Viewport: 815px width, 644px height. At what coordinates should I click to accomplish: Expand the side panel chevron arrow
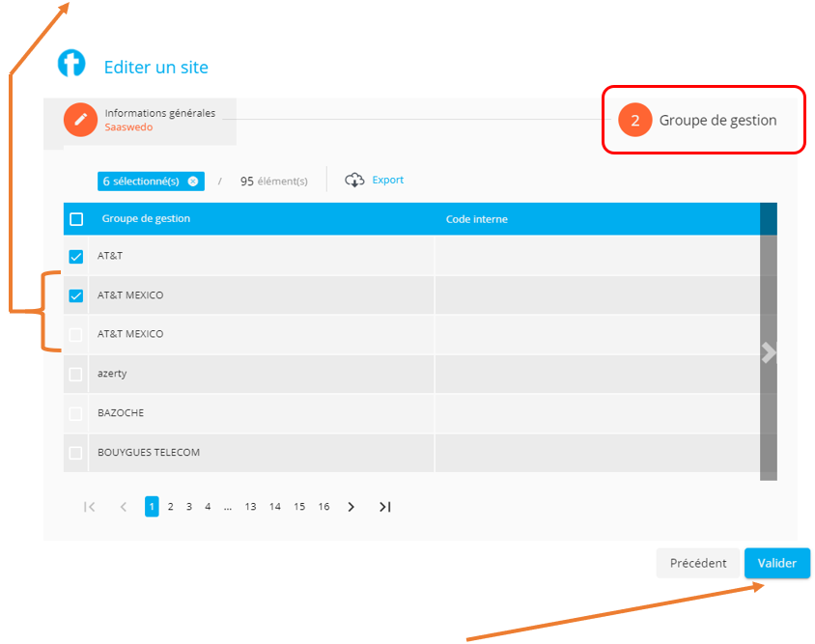pos(769,352)
